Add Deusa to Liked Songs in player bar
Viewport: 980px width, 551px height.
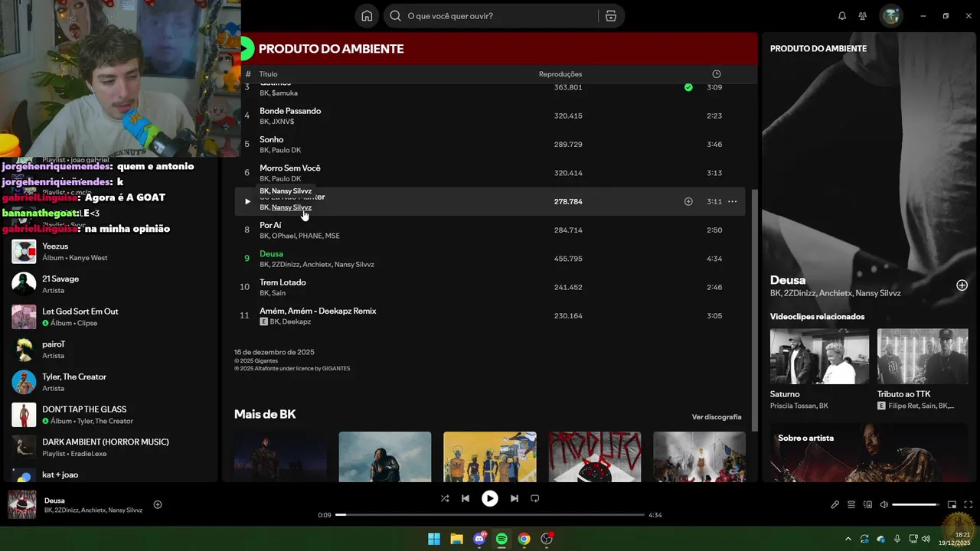tap(158, 504)
